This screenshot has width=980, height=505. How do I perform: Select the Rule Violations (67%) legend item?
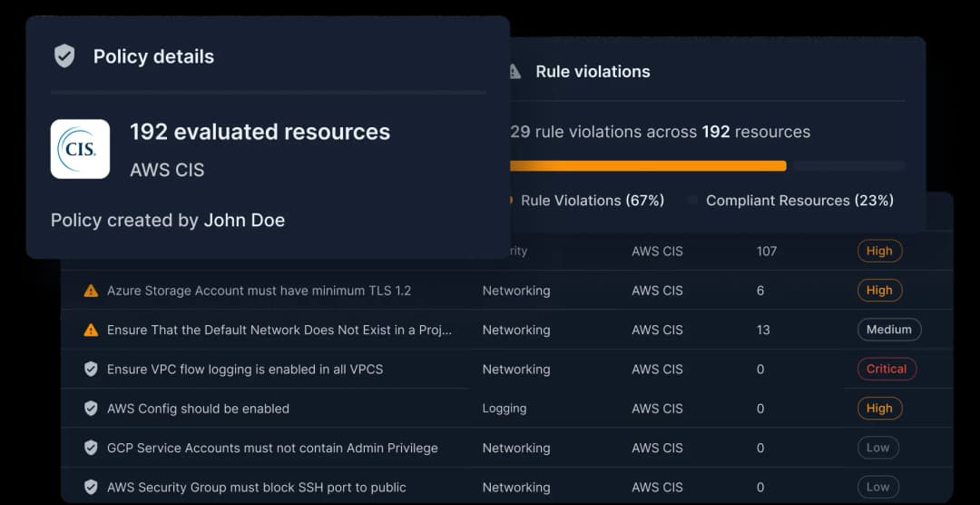pos(592,201)
